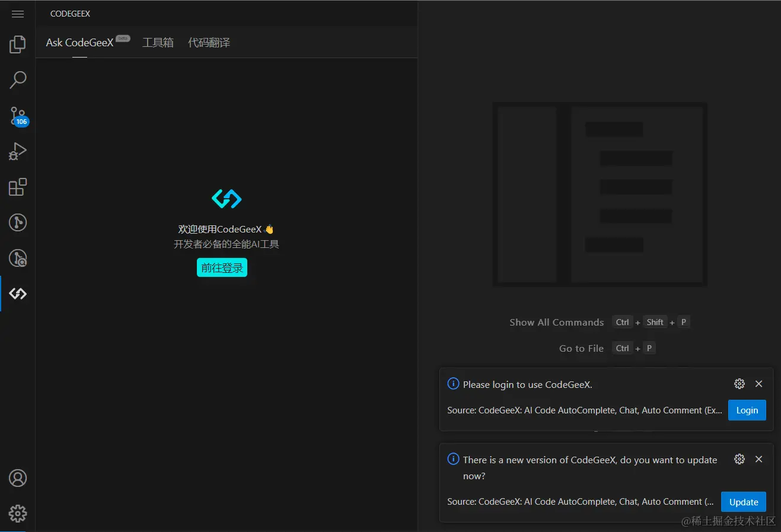781x532 pixels.
Task: Click the Update notification button
Action: pos(743,502)
